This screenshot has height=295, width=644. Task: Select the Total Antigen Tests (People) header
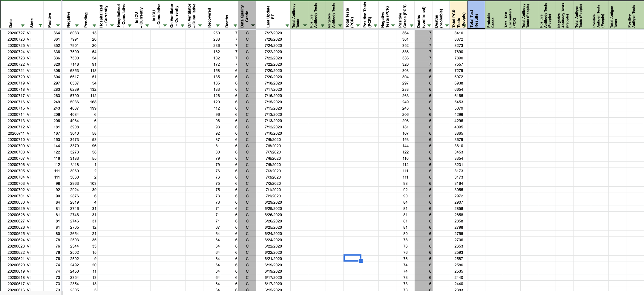582,15
